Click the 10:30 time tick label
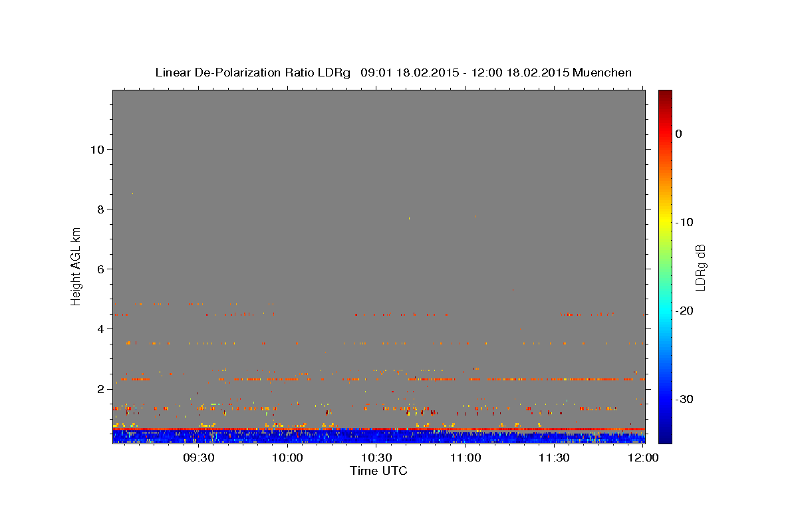Image resolution: width=798 pixels, height=532 pixels. [376, 458]
